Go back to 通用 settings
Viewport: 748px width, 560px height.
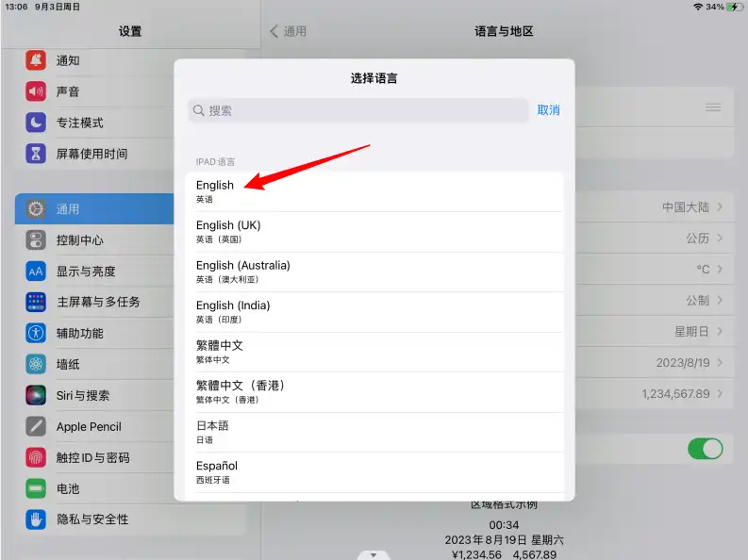tap(289, 31)
